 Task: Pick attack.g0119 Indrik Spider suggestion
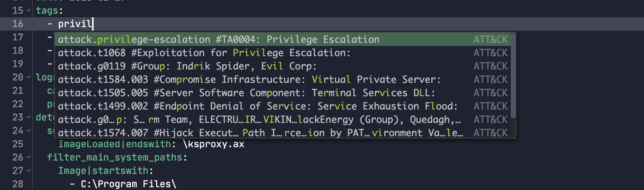tap(187, 66)
